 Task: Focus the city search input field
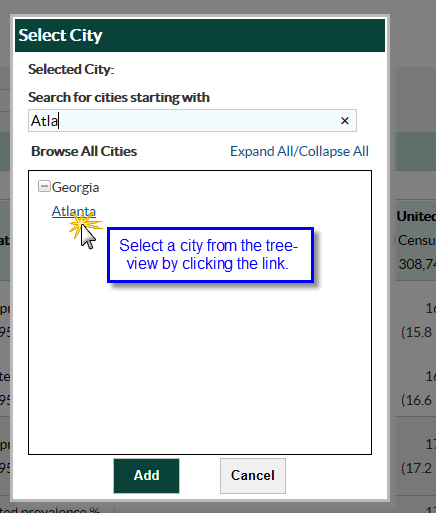[x=192, y=120]
